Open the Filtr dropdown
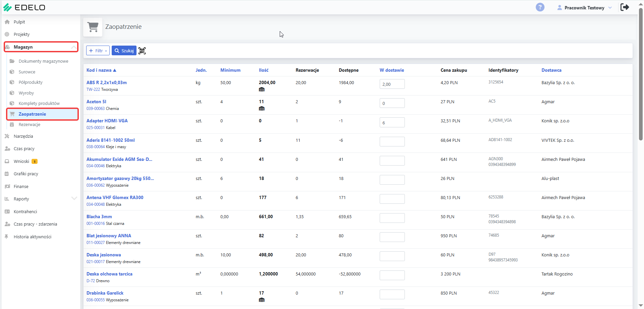Screen dimensions: 644x309 click(98, 51)
